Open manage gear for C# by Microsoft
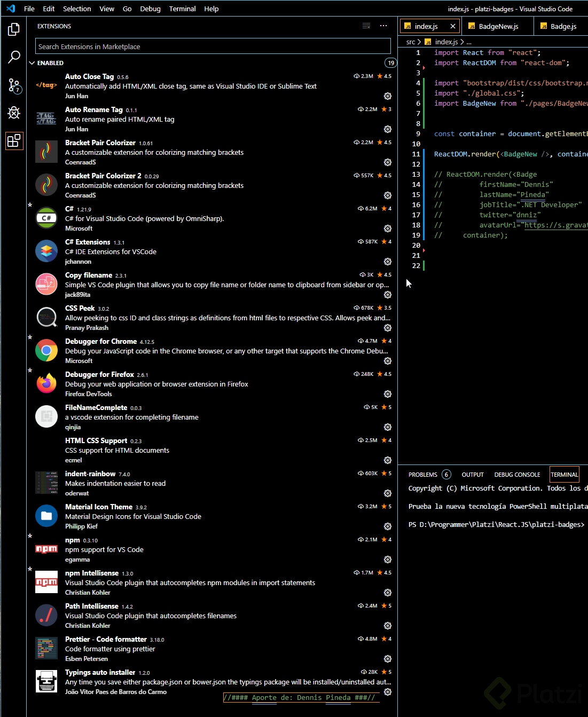This screenshot has width=588, height=717. click(x=388, y=229)
